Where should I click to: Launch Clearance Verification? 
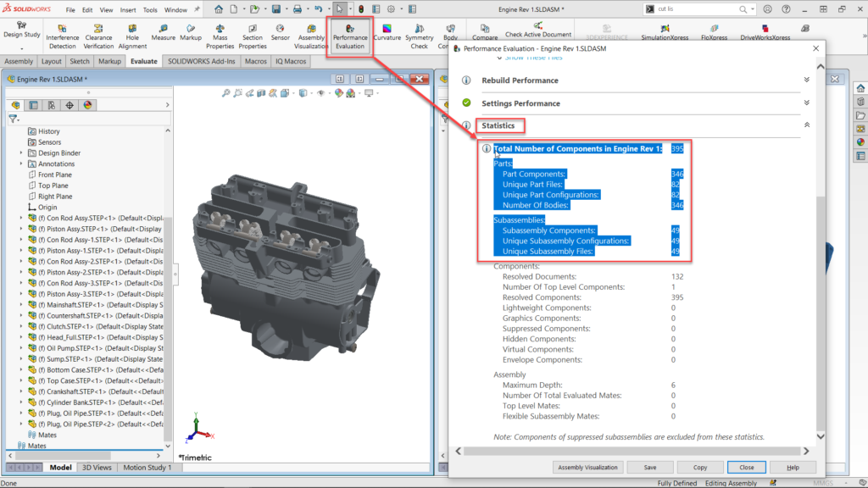tap(98, 36)
